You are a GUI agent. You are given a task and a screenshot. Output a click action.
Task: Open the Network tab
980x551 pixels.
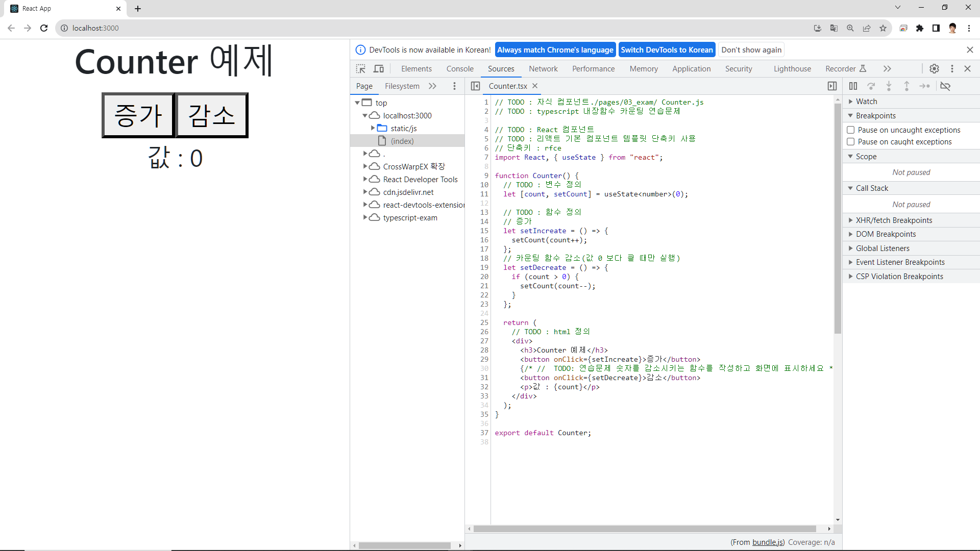click(x=543, y=69)
